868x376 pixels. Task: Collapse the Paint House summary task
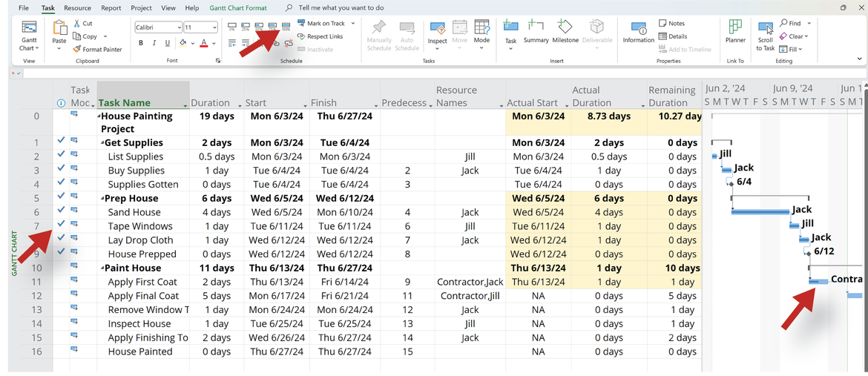click(103, 268)
